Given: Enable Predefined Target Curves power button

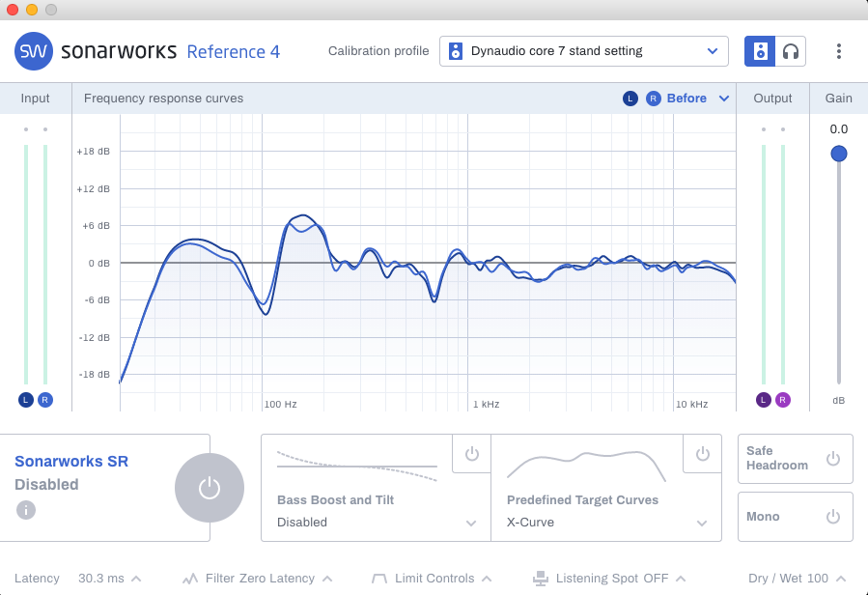Looking at the screenshot, I should (x=702, y=454).
